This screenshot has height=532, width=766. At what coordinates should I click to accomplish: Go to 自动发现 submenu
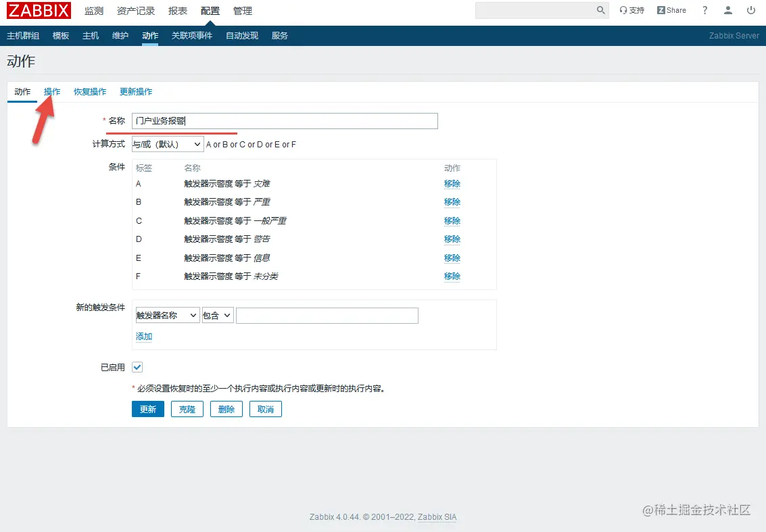click(x=242, y=36)
